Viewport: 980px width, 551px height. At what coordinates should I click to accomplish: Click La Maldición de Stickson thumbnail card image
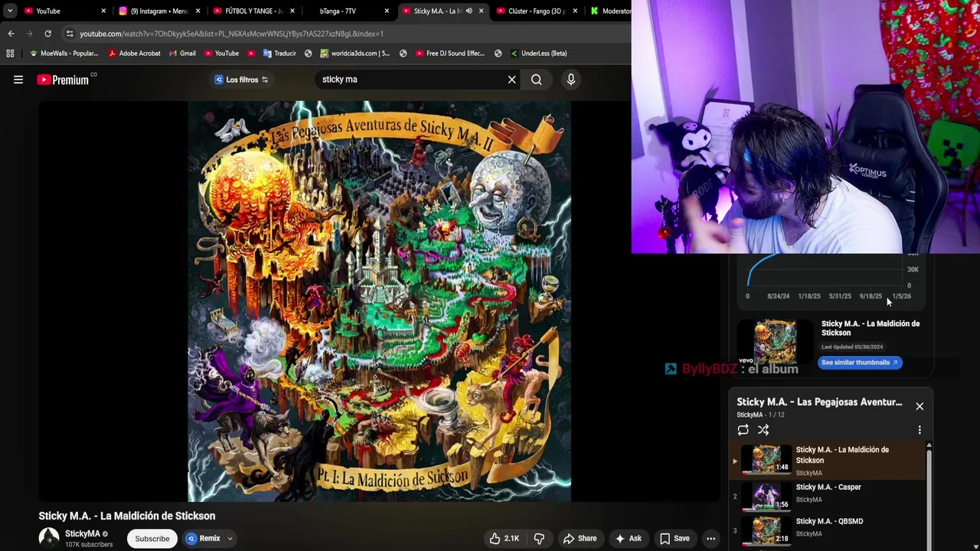(775, 341)
